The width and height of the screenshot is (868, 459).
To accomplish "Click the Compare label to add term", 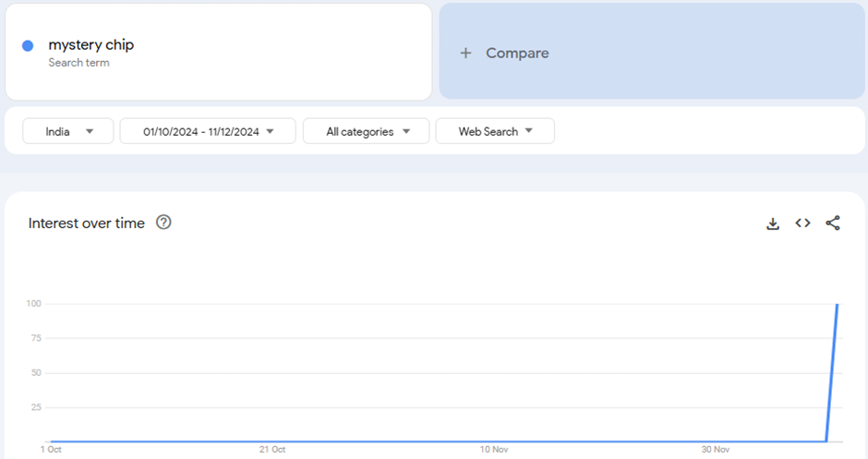I will click(517, 54).
